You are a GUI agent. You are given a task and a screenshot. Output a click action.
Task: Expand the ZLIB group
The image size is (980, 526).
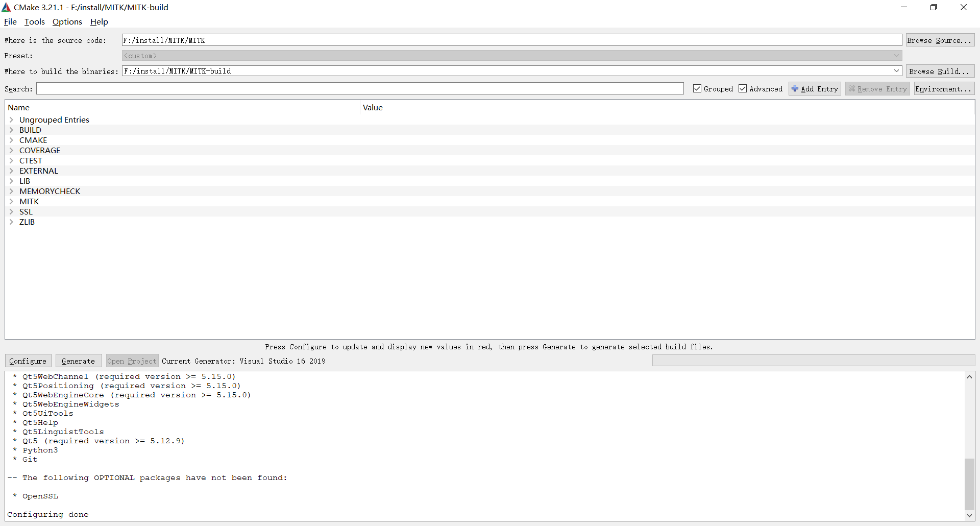11,222
